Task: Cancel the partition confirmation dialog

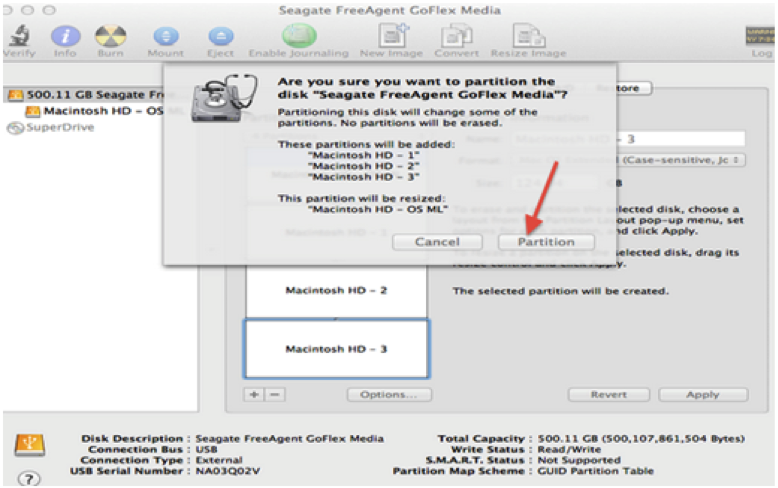Action: pyautogui.click(x=437, y=242)
